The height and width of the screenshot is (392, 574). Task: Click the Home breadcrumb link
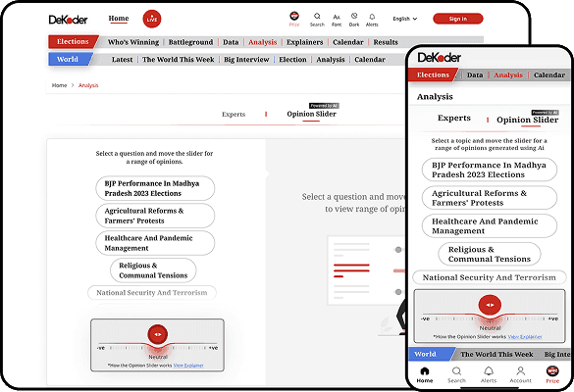tap(59, 85)
